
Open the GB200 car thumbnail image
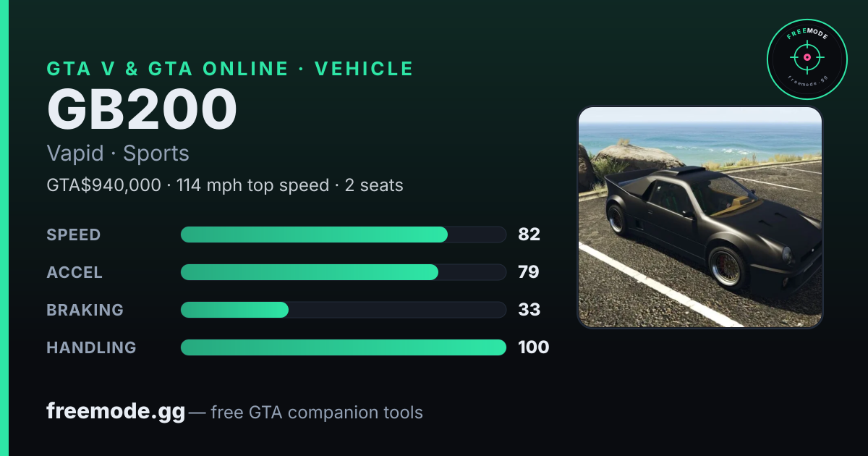coord(700,217)
